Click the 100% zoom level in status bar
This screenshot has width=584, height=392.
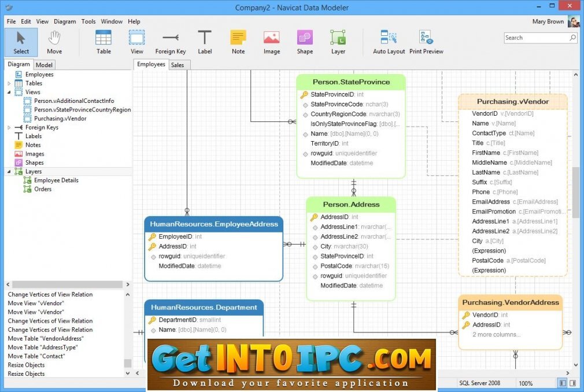tap(526, 383)
